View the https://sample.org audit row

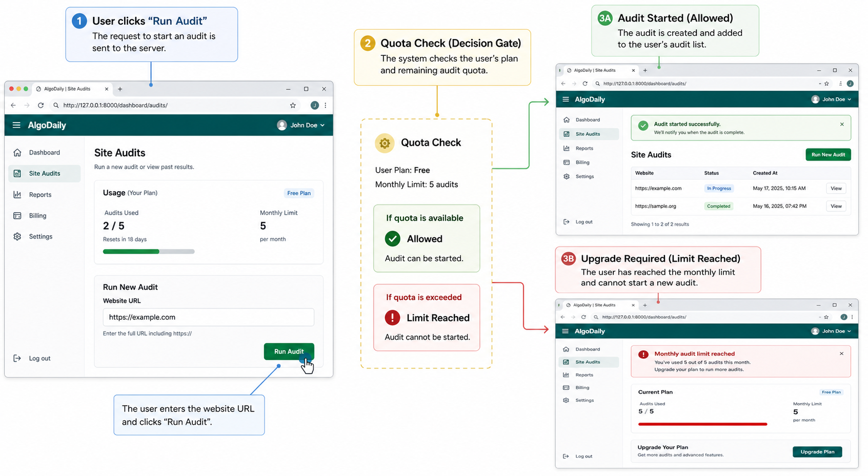click(x=836, y=206)
